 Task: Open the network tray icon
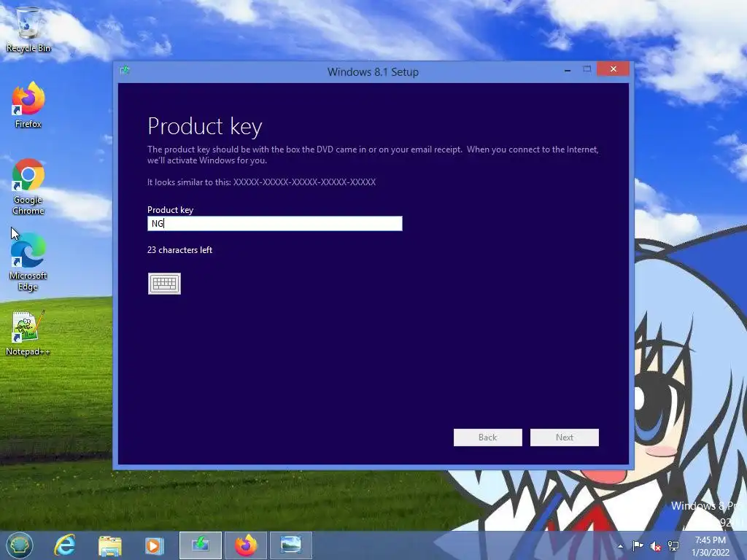click(x=673, y=545)
